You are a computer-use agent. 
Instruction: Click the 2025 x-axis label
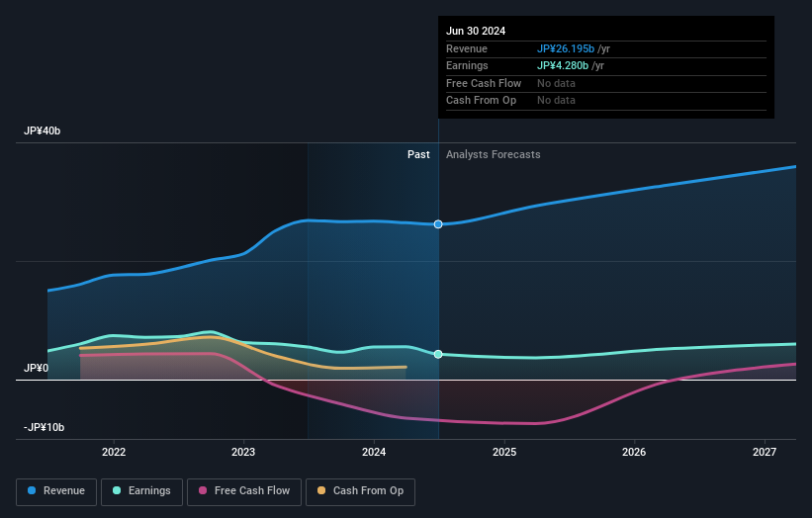coord(504,452)
